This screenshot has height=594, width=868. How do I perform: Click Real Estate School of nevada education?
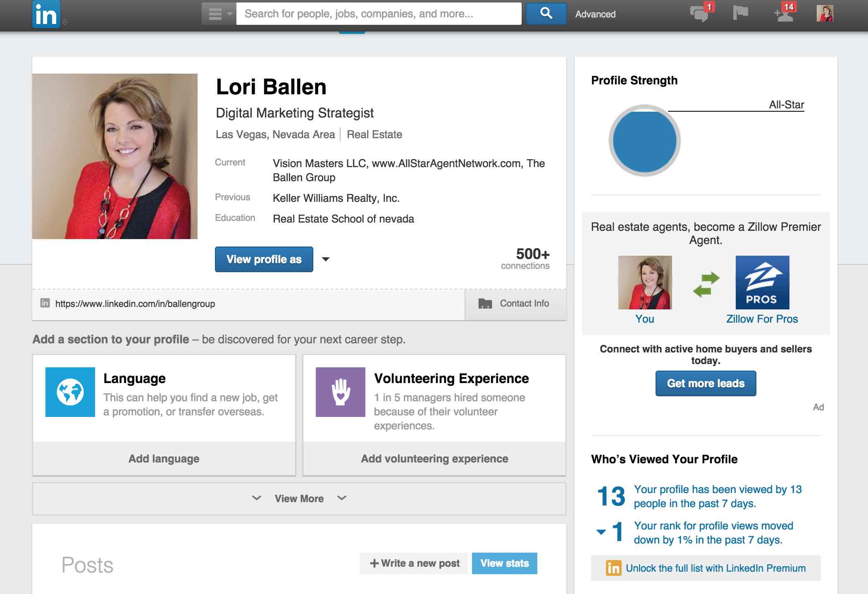pos(343,219)
